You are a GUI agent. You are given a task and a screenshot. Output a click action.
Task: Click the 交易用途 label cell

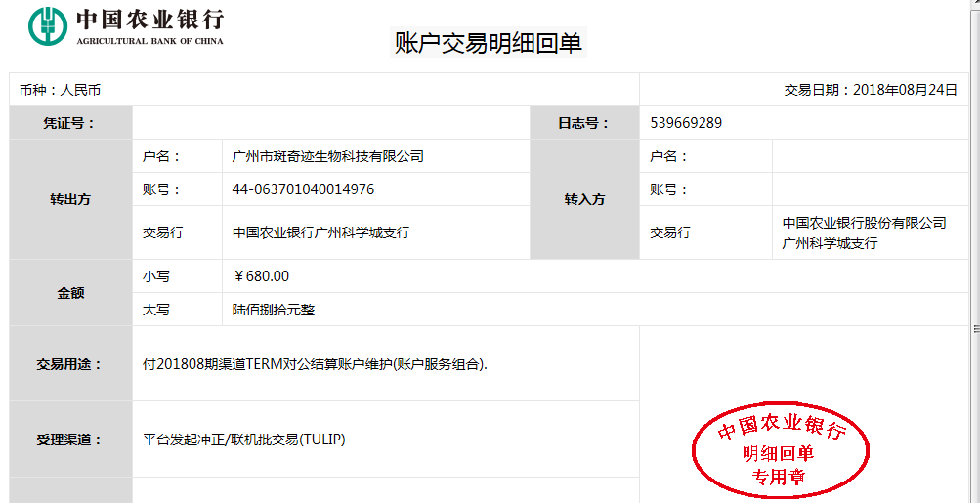[70, 363]
